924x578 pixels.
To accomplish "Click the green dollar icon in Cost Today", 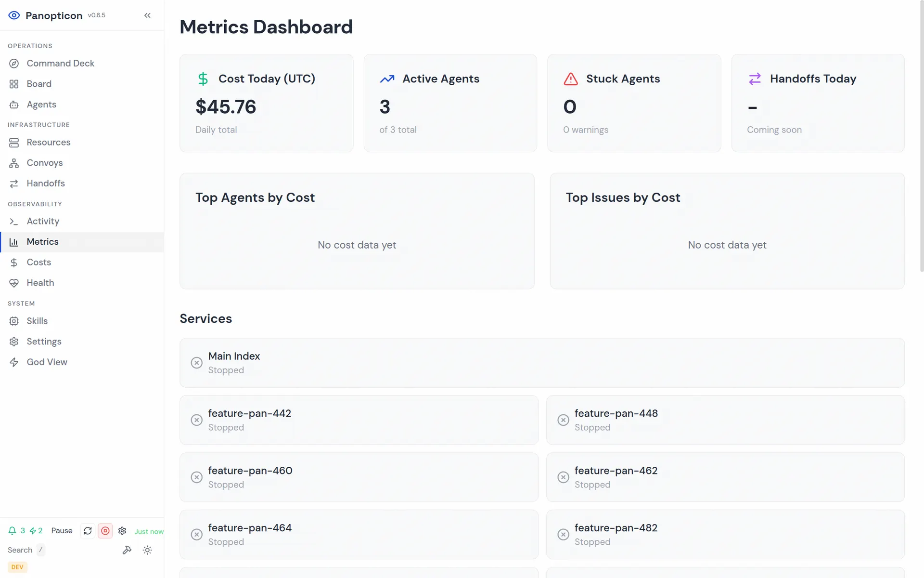I will coord(203,79).
